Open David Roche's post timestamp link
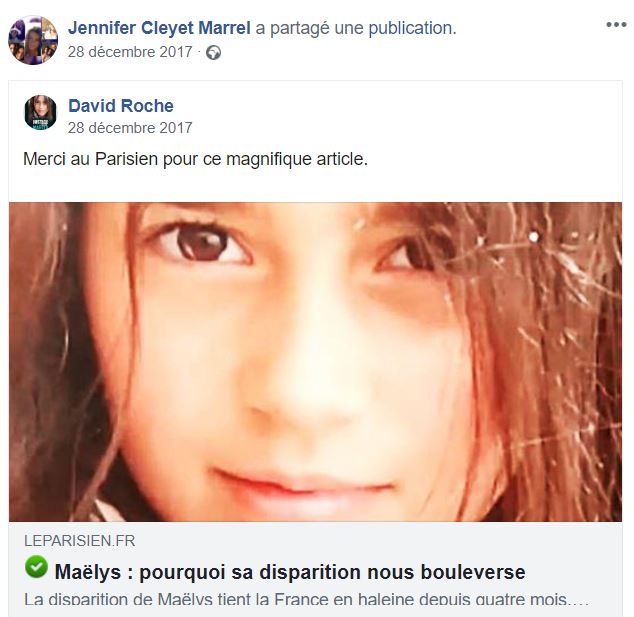The image size is (634, 617). pos(130,128)
